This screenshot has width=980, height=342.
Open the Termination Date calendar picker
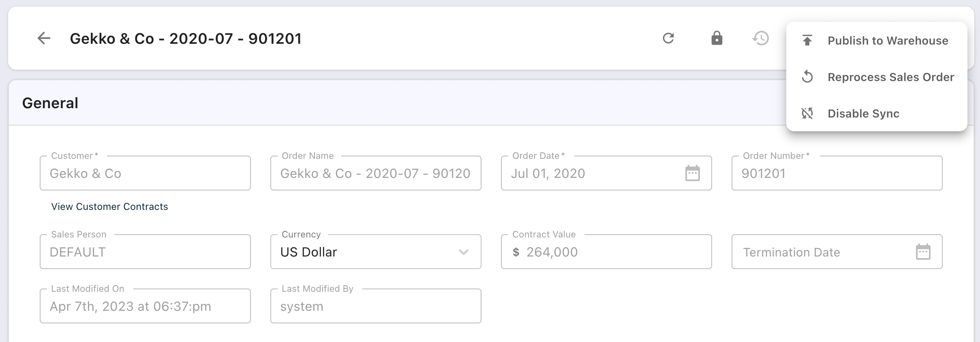click(923, 252)
